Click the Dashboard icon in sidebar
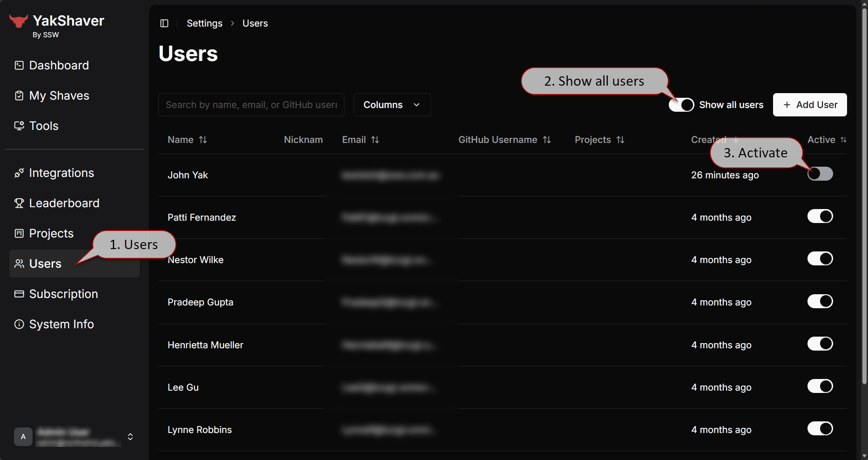The image size is (868, 460). (19, 65)
